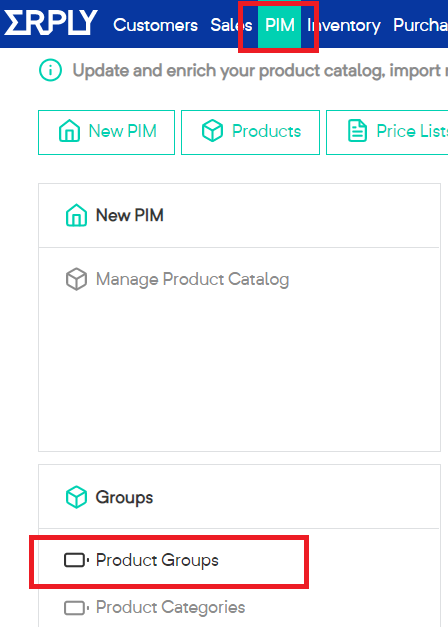Viewport: 448px width, 627px height.
Task: Open the Product Categories link
Action: pos(170,607)
